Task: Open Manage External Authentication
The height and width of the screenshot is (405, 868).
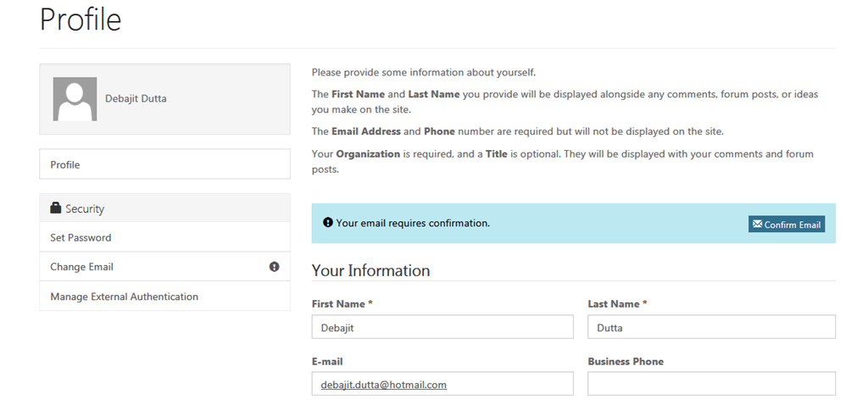Action: (124, 297)
